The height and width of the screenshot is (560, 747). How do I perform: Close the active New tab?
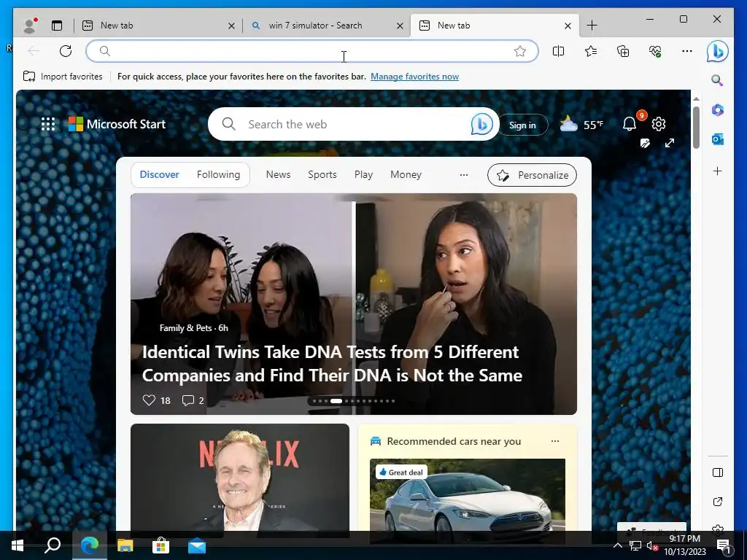[x=568, y=26]
